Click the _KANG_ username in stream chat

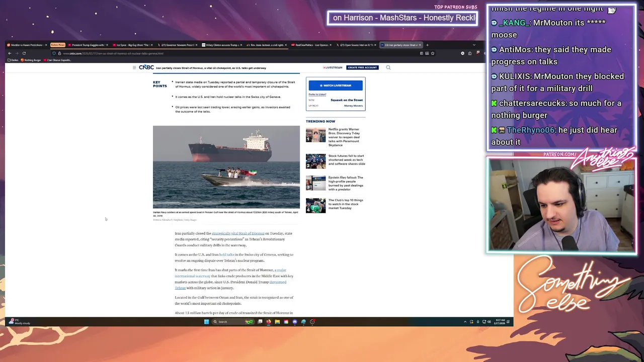coord(514,23)
